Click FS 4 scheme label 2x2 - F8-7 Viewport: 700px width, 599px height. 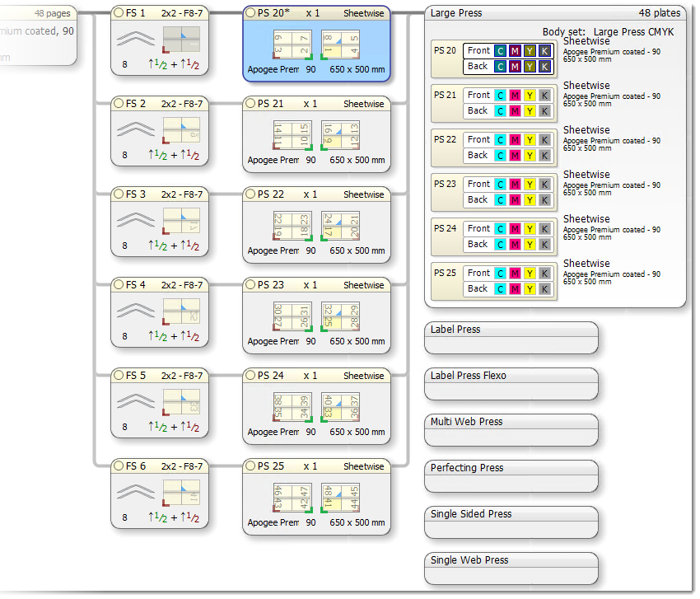(x=182, y=285)
